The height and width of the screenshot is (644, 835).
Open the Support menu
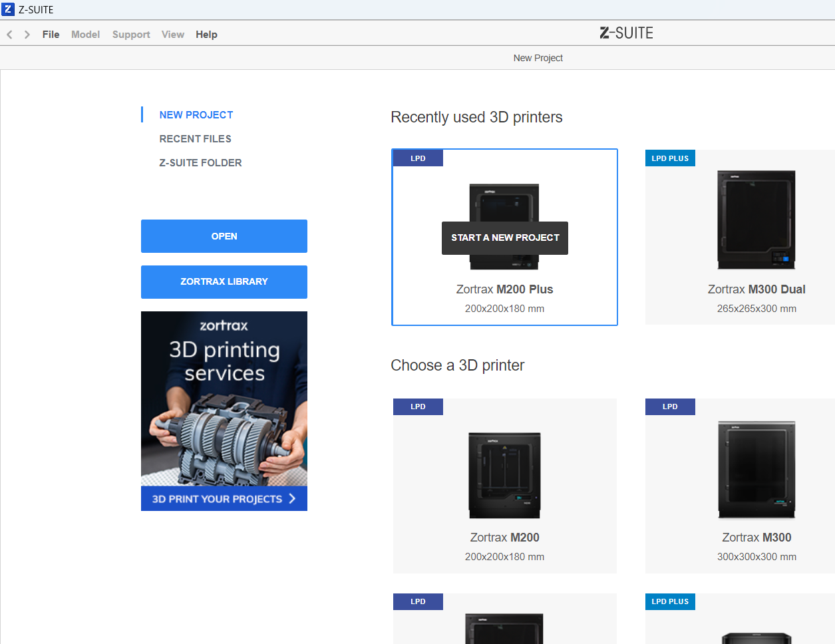(x=131, y=35)
